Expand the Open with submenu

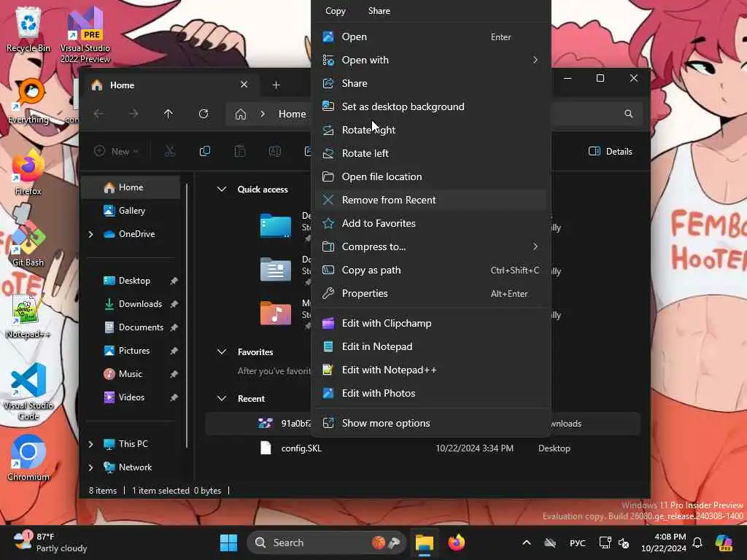click(430, 60)
